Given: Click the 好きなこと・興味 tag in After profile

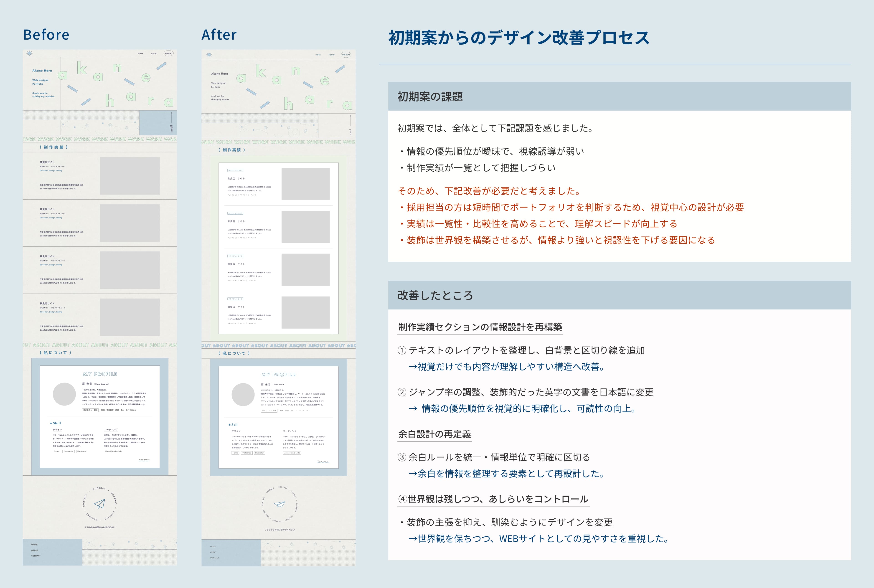Looking at the screenshot, I should pos(269,411).
